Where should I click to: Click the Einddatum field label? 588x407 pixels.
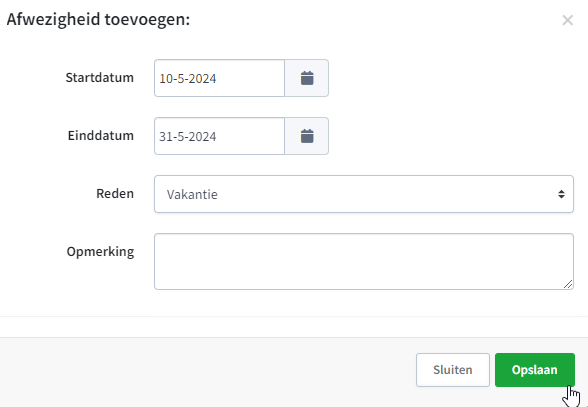click(101, 135)
